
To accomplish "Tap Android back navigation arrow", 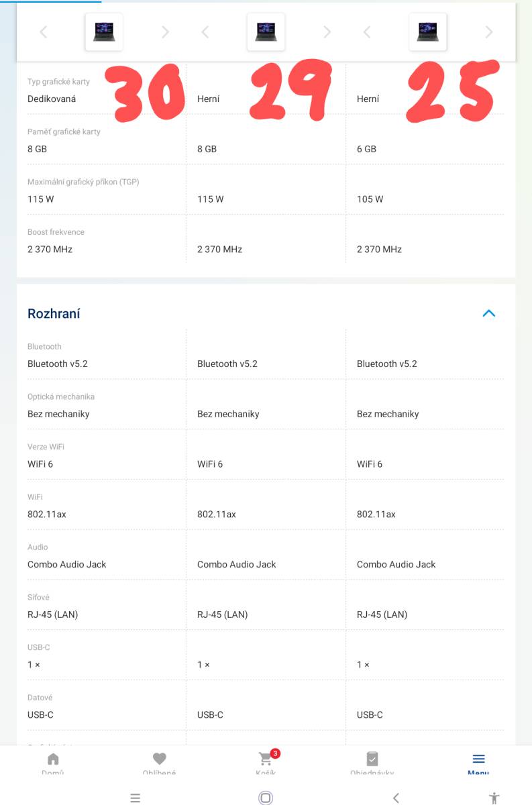I will (x=396, y=798).
